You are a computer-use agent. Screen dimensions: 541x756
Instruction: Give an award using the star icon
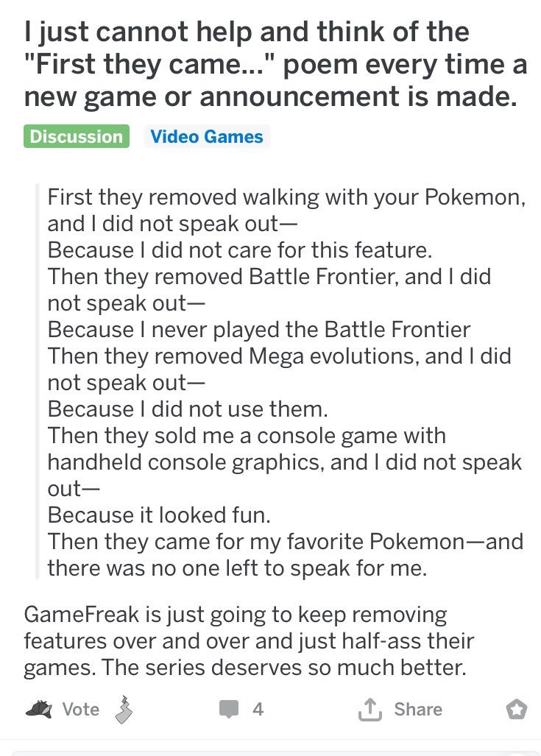[x=516, y=709]
